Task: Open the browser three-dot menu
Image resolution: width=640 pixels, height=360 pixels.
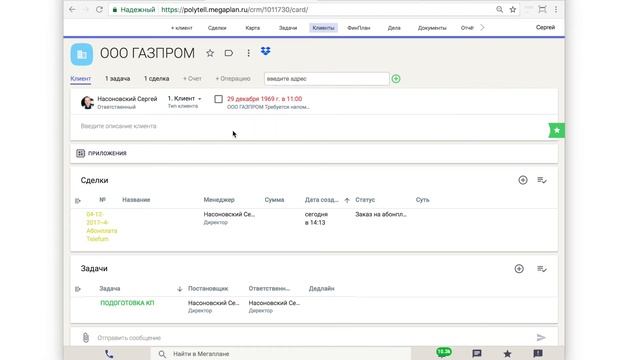Action: click(x=556, y=9)
